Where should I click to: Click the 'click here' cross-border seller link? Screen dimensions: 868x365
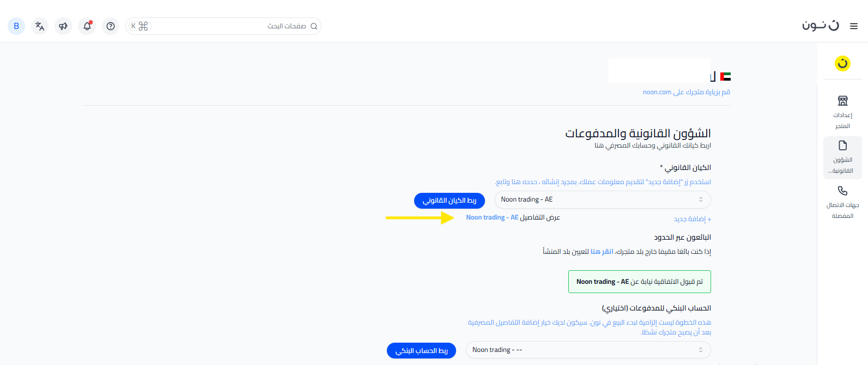(x=602, y=252)
